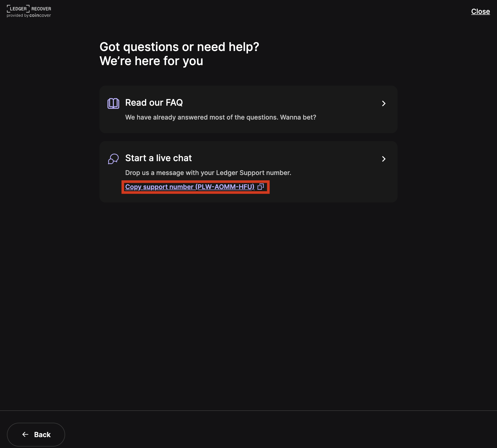Select the 'Read our FAQ' title
This screenshot has width=497, height=448.
click(x=154, y=102)
